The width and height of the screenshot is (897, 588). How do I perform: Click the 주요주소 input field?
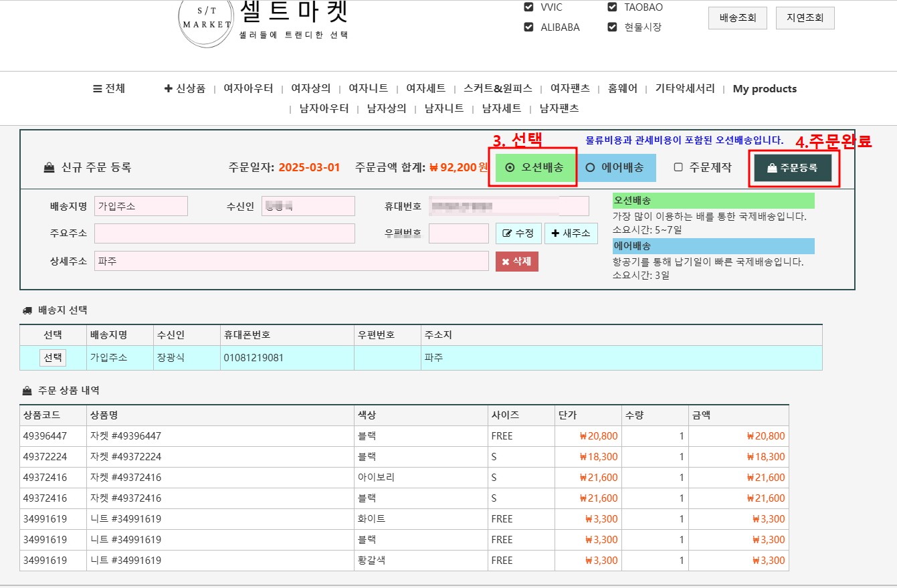[225, 233]
